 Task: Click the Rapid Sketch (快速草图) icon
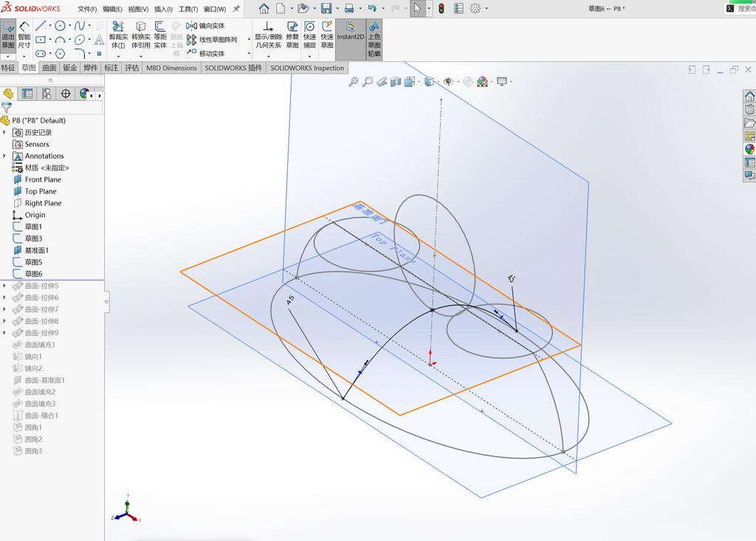[x=327, y=35]
